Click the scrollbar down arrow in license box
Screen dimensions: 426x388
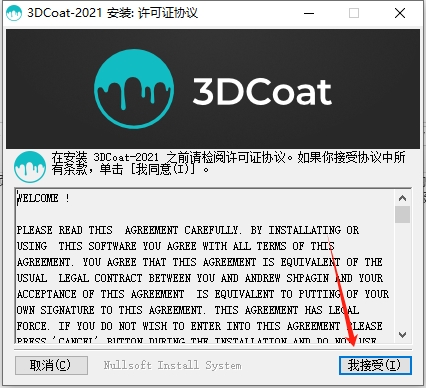point(402,335)
